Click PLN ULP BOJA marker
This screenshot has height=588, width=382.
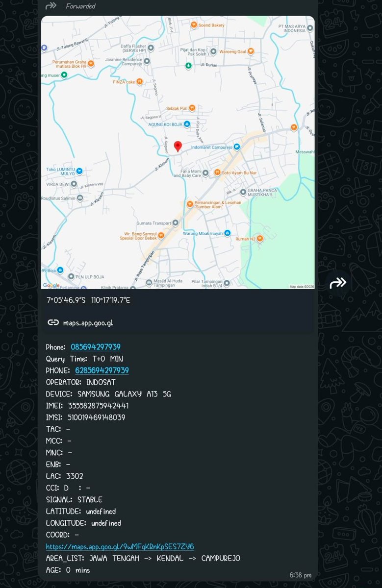[71, 276]
